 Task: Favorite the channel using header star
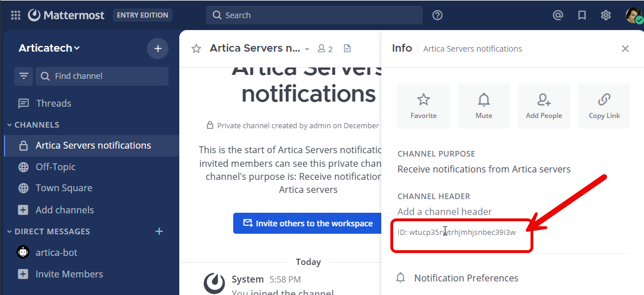[196, 49]
